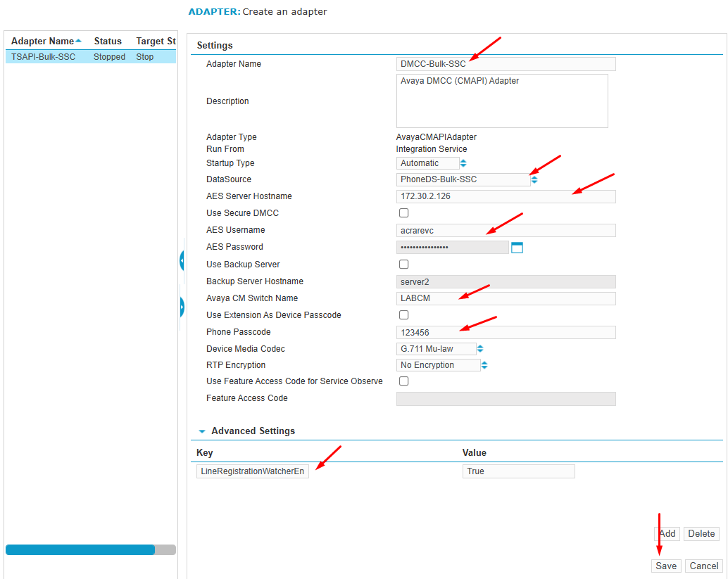The image size is (728, 579).
Task: Click the RTP Encryption arrows icon
Action: (484, 365)
